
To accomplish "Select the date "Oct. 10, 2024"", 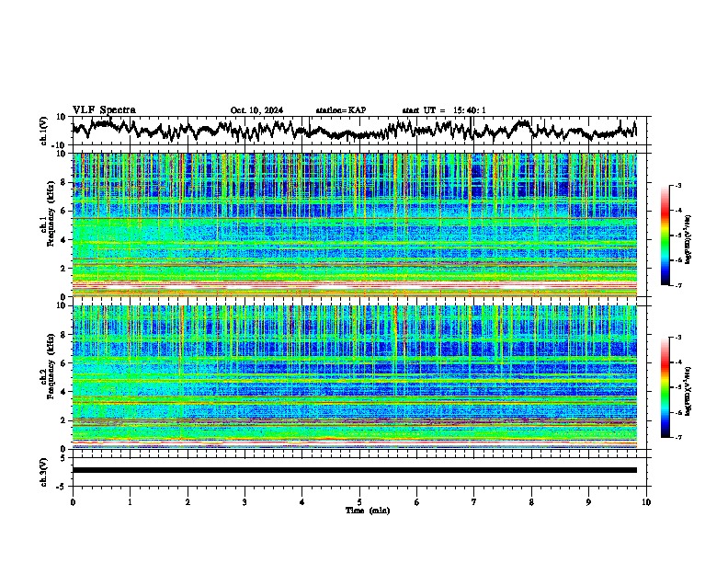I will click(x=256, y=110).
